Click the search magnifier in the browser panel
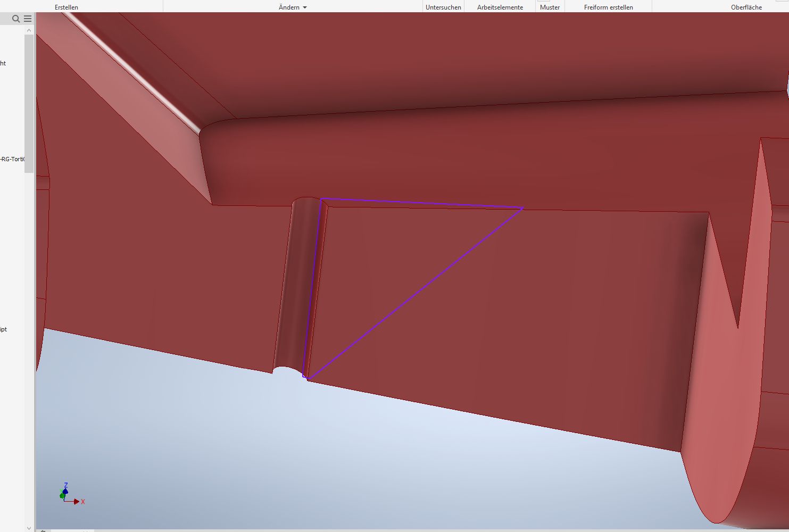 tap(16, 19)
